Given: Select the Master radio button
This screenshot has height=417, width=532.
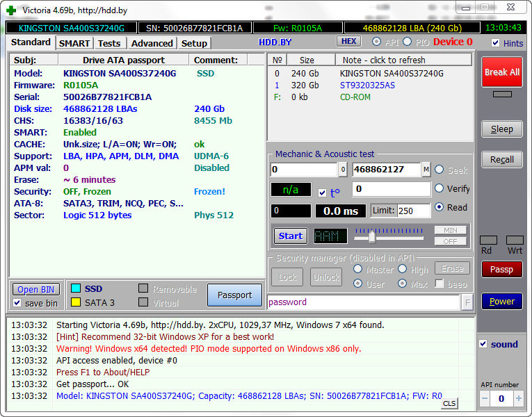Looking at the screenshot, I should click(357, 269).
